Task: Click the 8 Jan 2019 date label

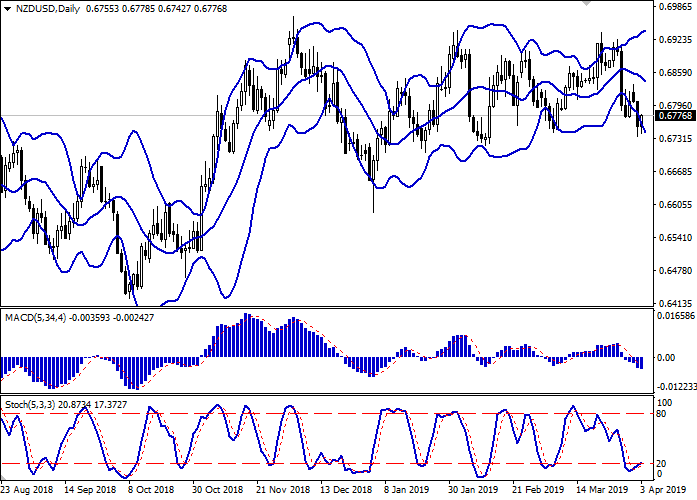Action: (x=407, y=490)
